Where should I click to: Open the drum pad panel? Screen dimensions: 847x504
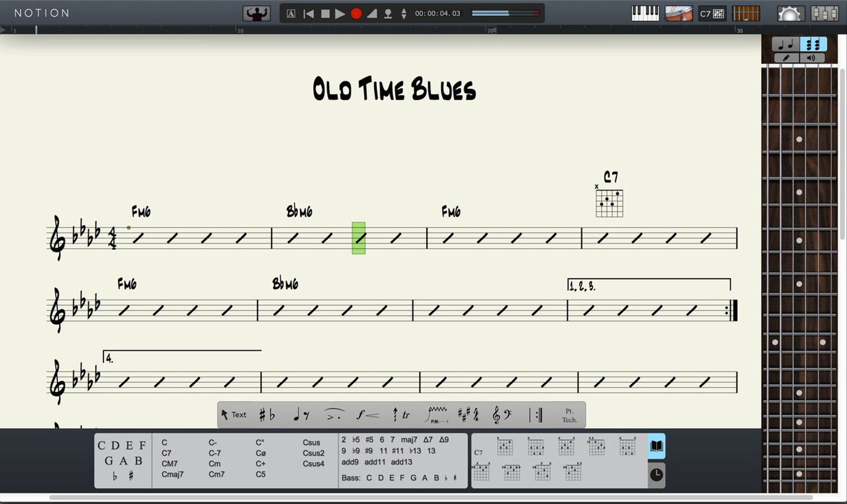point(679,13)
